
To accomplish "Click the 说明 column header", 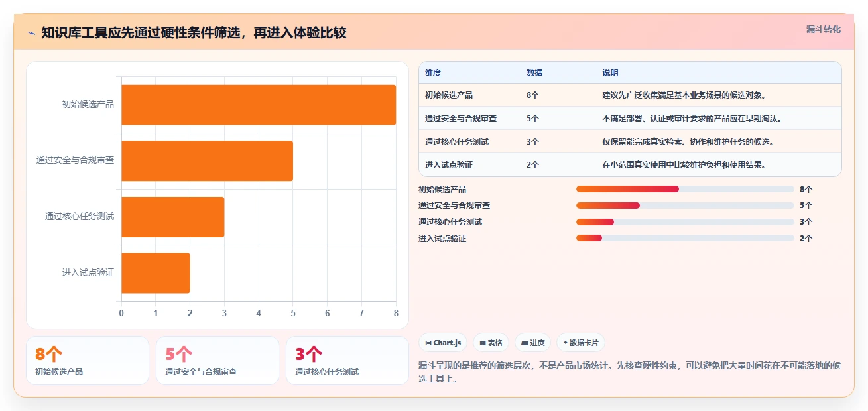I will [x=610, y=72].
